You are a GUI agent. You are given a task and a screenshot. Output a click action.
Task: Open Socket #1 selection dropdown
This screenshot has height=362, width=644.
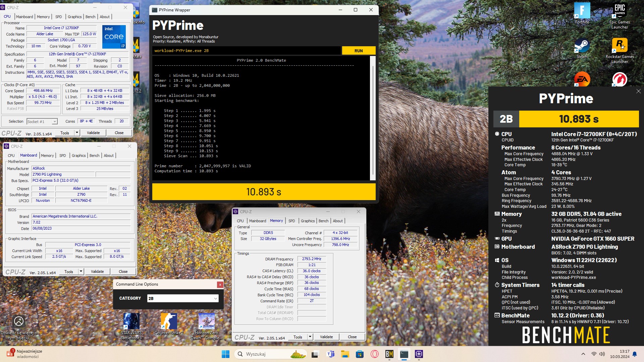42,122
